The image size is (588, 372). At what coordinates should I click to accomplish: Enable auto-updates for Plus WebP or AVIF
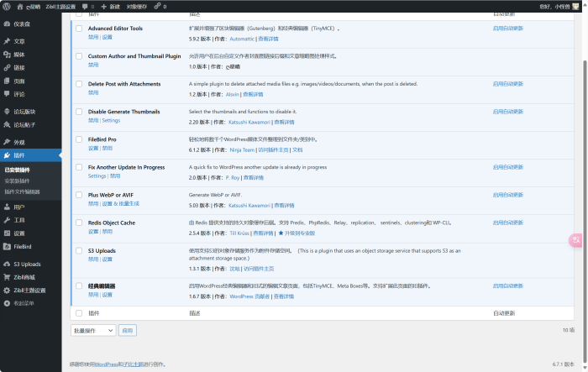pyautogui.click(x=507, y=195)
